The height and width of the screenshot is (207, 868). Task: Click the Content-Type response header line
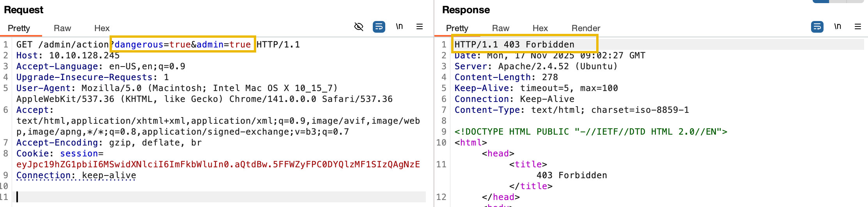click(x=572, y=110)
